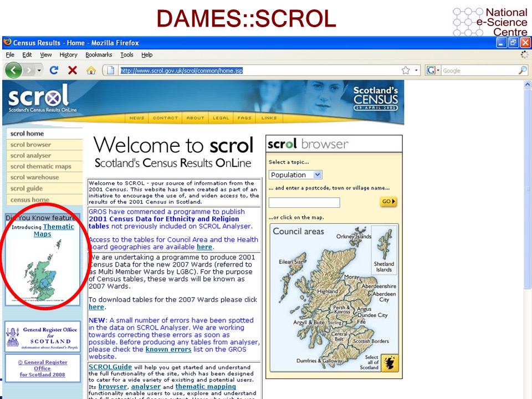Select the LINKS tab in the banner
Screen dimensions: 532x399
tap(269, 117)
